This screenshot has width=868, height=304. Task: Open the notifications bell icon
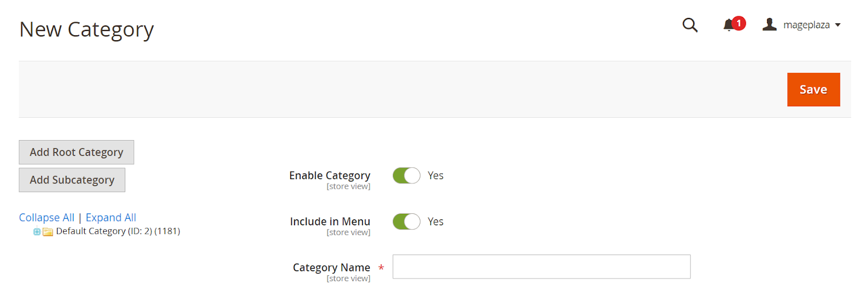729,25
